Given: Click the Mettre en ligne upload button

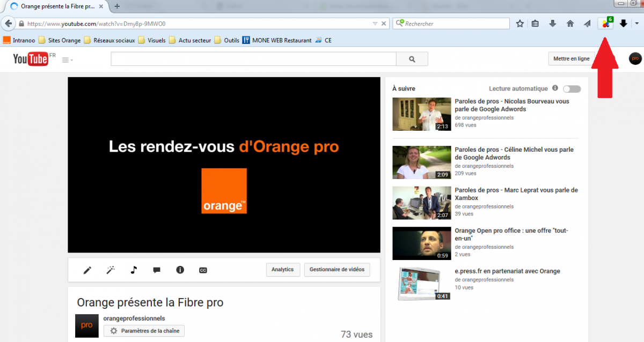Looking at the screenshot, I should click(571, 59).
